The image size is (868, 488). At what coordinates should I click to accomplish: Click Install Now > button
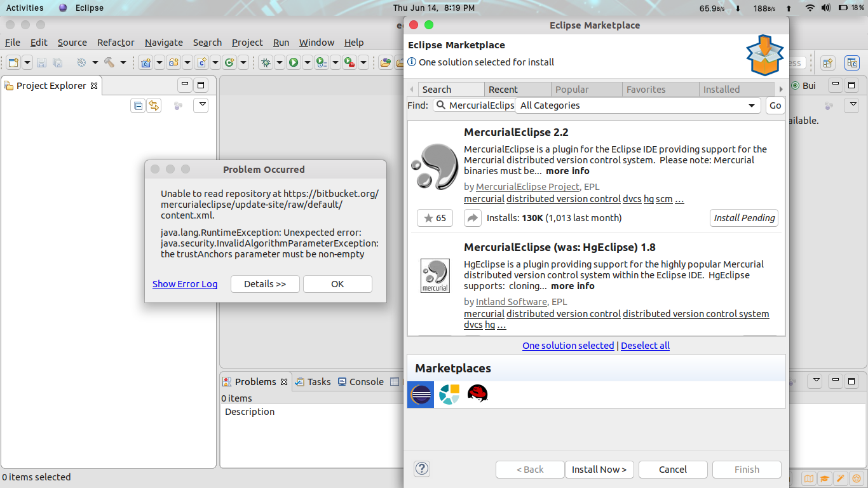[599, 470]
